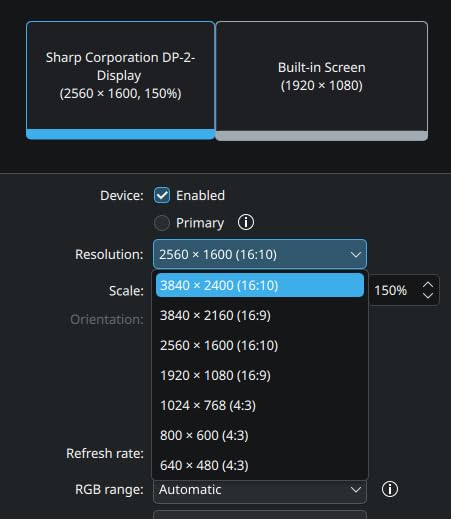The width and height of the screenshot is (451, 519).
Task: Choose 640 × 480 (4:3) resolution
Action: 260,465
